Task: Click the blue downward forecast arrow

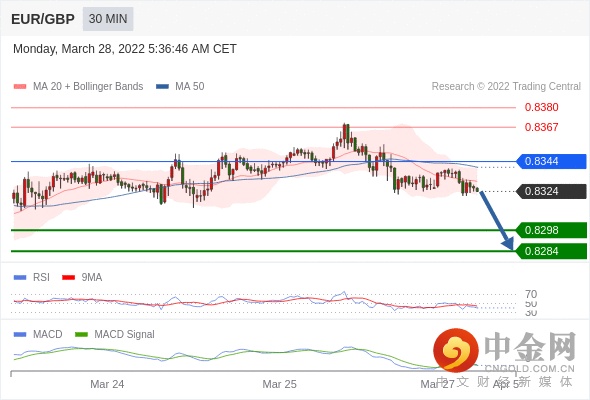Action: [496, 220]
